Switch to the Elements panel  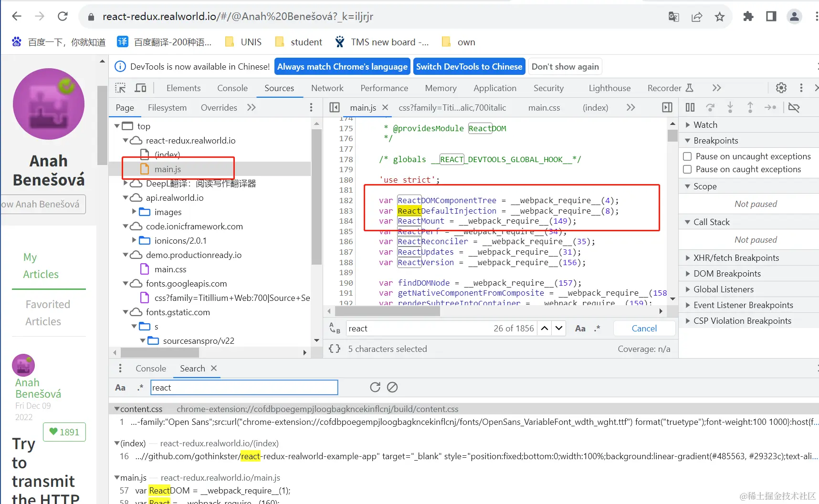(x=183, y=88)
